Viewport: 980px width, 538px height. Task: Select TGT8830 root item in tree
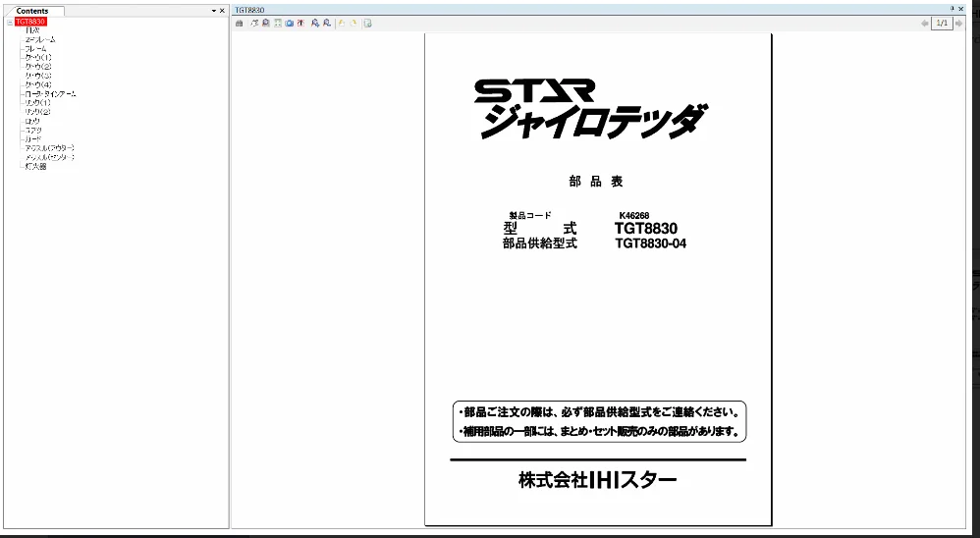click(30, 22)
